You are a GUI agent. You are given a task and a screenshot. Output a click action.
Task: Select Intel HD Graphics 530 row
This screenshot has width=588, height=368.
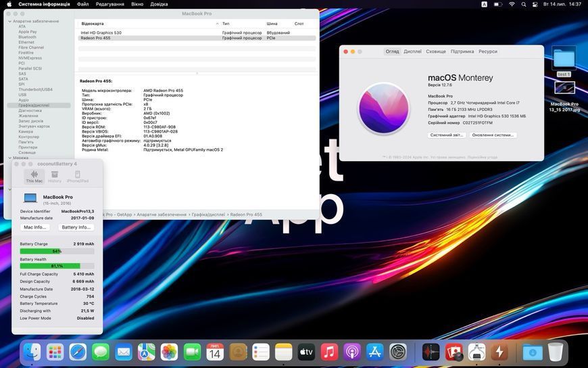(x=197, y=32)
